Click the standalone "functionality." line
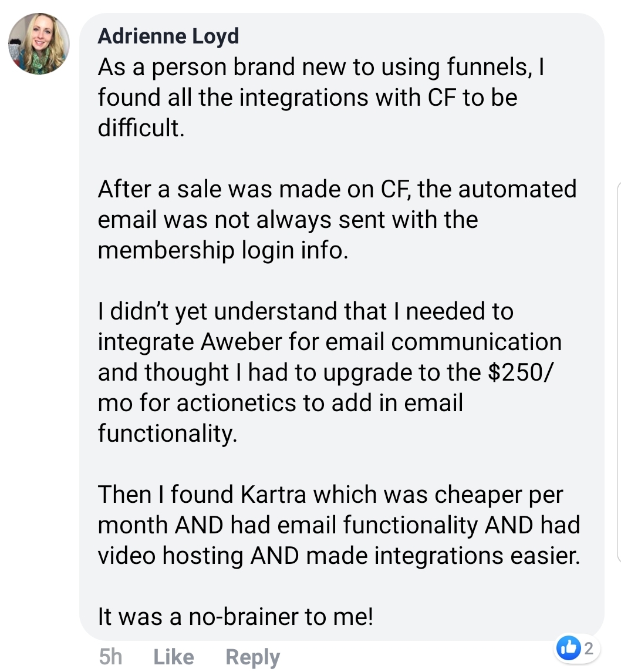The image size is (621, 672). click(x=168, y=434)
